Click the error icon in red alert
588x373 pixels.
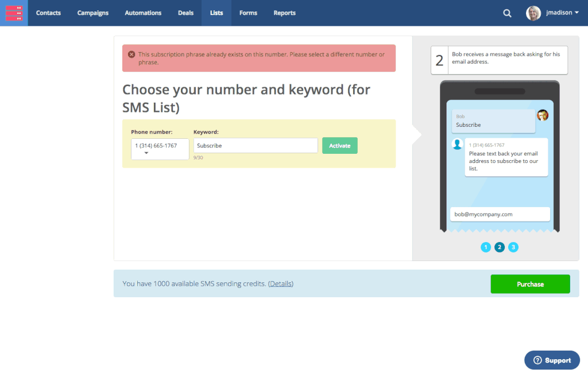click(131, 55)
